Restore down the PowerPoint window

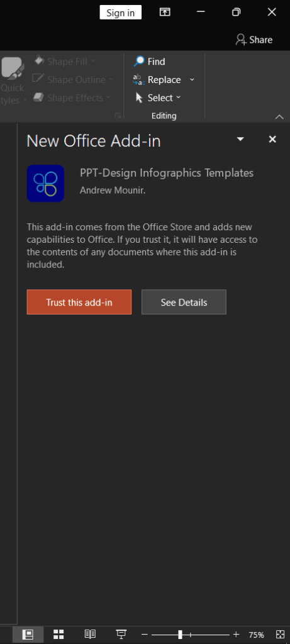tap(236, 12)
